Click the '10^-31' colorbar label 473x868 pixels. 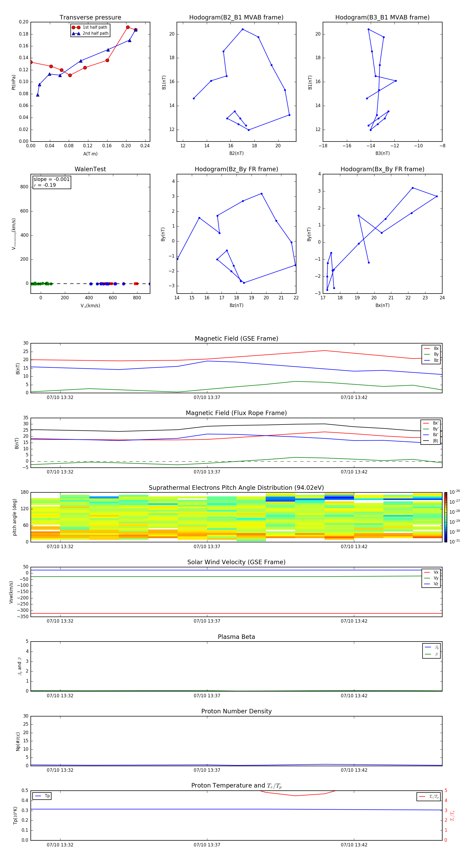click(x=455, y=542)
